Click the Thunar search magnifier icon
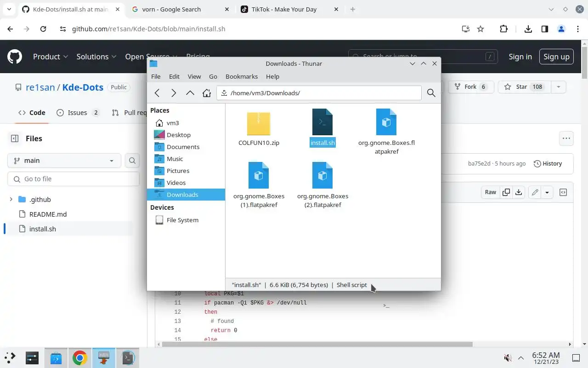The width and height of the screenshot is (588, 368). (x=431, y=93)
